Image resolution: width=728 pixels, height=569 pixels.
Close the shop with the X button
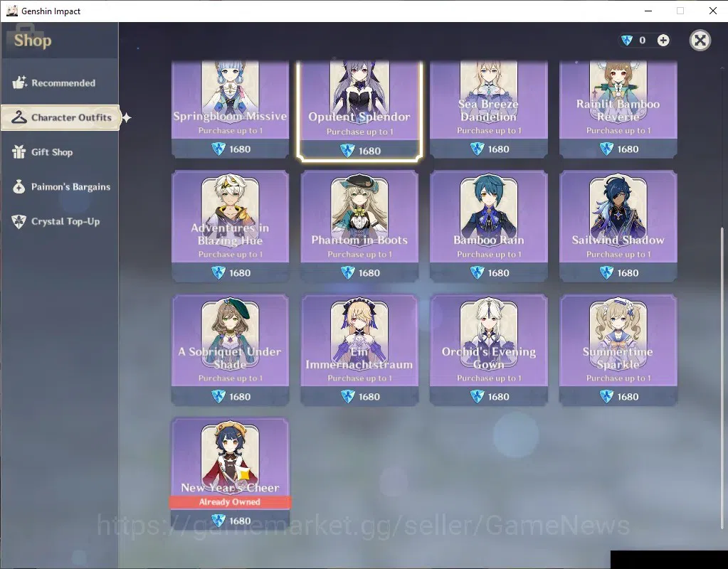[700, 41]
